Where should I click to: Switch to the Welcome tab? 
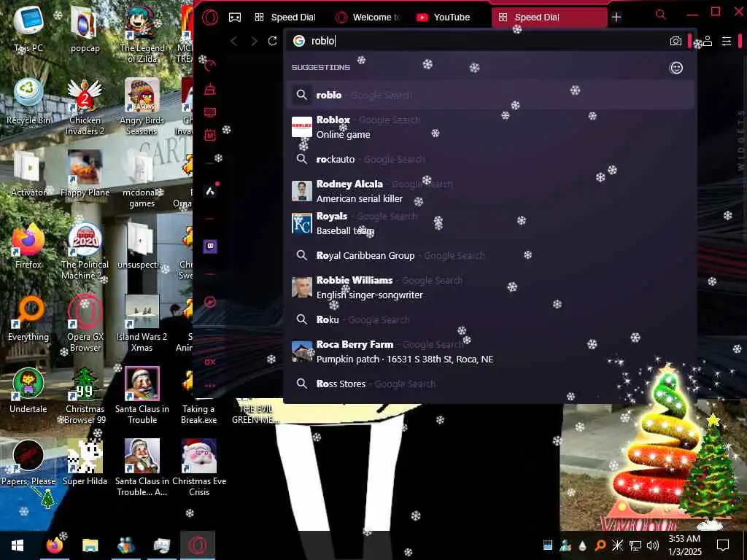pos(367,17)
